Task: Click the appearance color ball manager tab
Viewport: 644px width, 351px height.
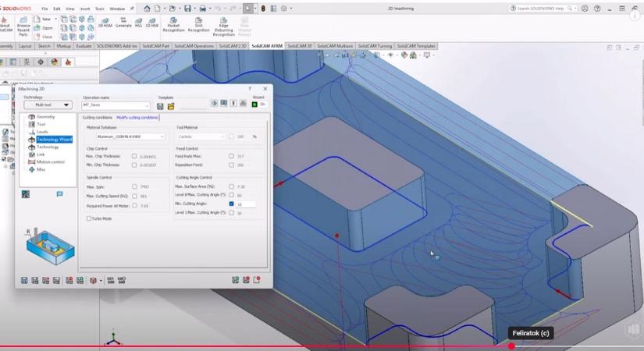Action: (54, 62)
